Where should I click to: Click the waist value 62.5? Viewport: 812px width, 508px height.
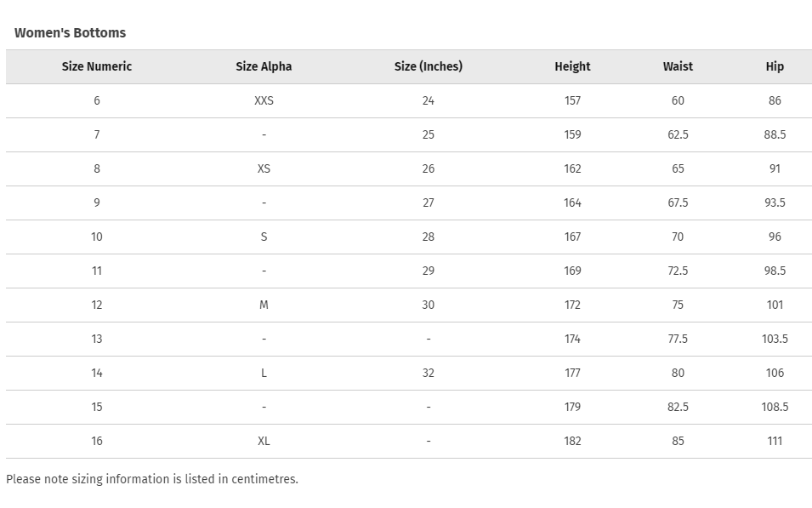[x=678, y=134]
